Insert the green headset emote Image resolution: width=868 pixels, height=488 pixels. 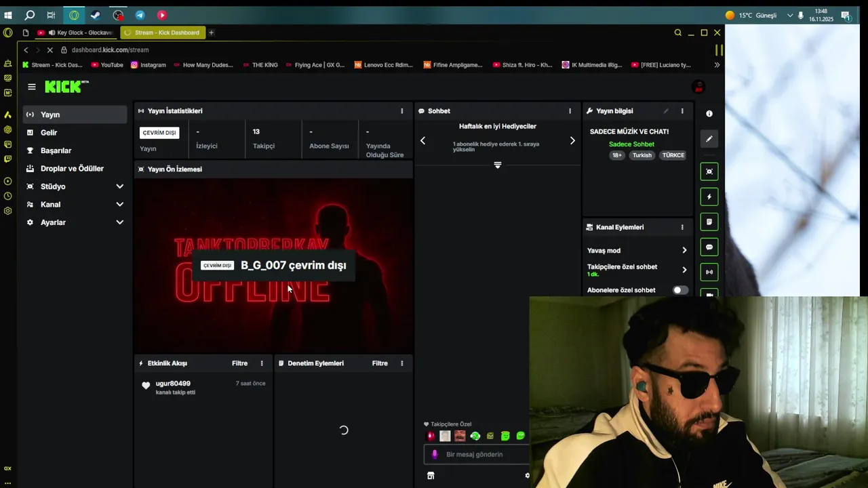click(475, 436)
